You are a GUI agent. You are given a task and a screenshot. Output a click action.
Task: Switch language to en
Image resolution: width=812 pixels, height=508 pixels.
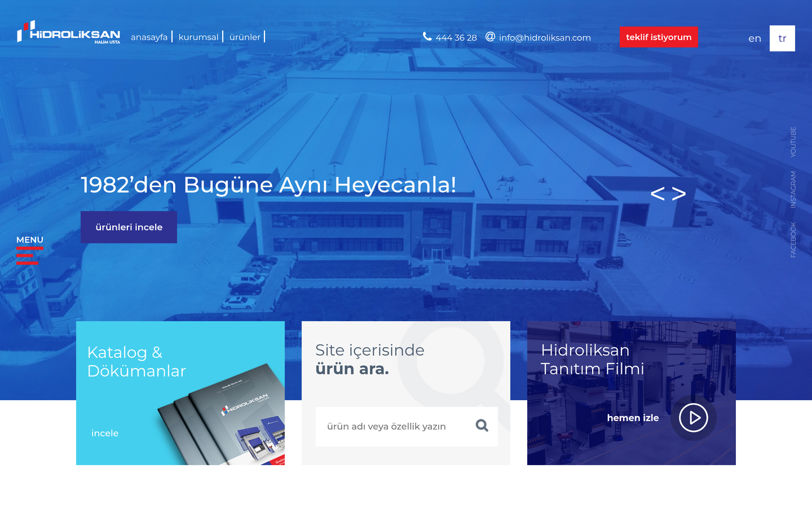(x=754, y=38)
